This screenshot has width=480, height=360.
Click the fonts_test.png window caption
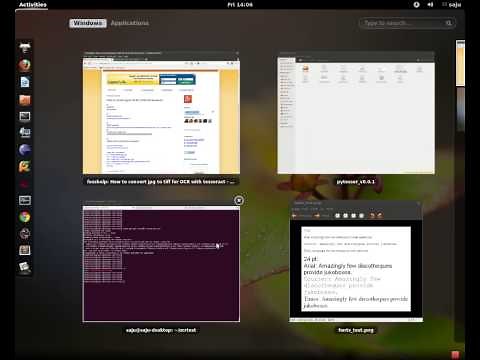pos(356,330)
